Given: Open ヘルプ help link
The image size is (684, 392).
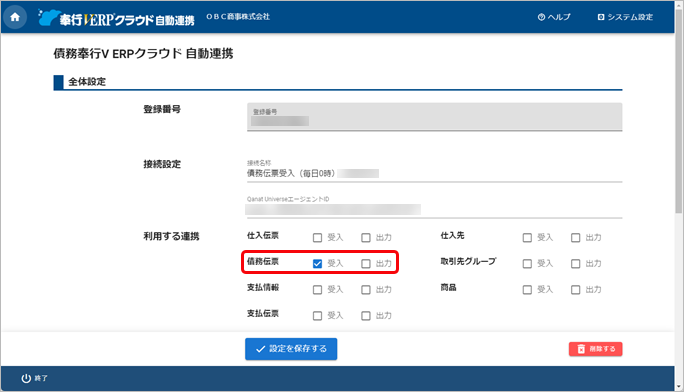Looking at the screenshot, I should 554,17.
